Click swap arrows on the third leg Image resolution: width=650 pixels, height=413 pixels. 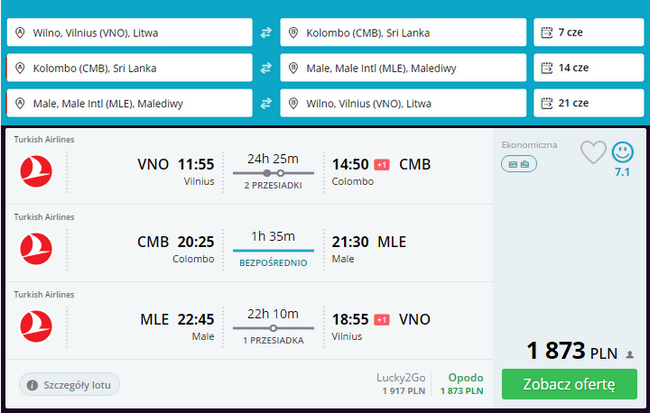click(x=266, y=103)
